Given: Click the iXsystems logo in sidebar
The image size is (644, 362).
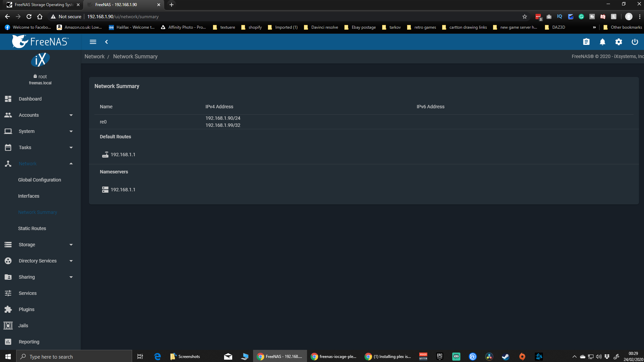Looking at the screenshot, I should 40,60.
